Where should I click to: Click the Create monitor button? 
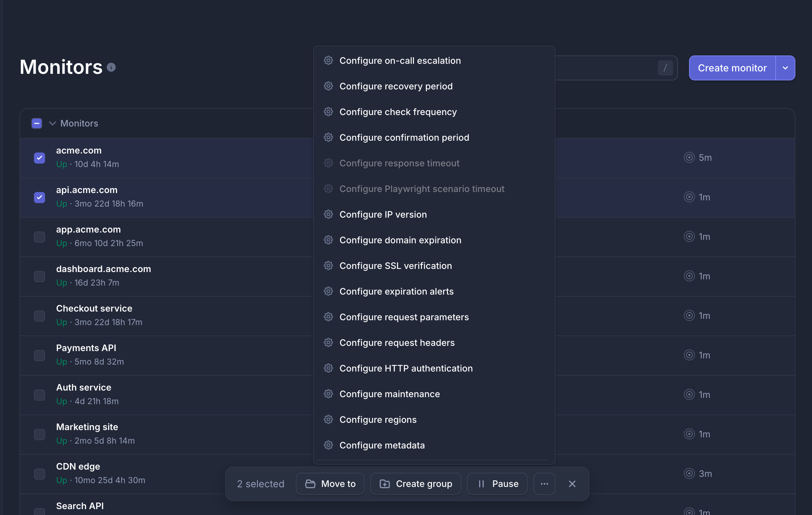732,68
